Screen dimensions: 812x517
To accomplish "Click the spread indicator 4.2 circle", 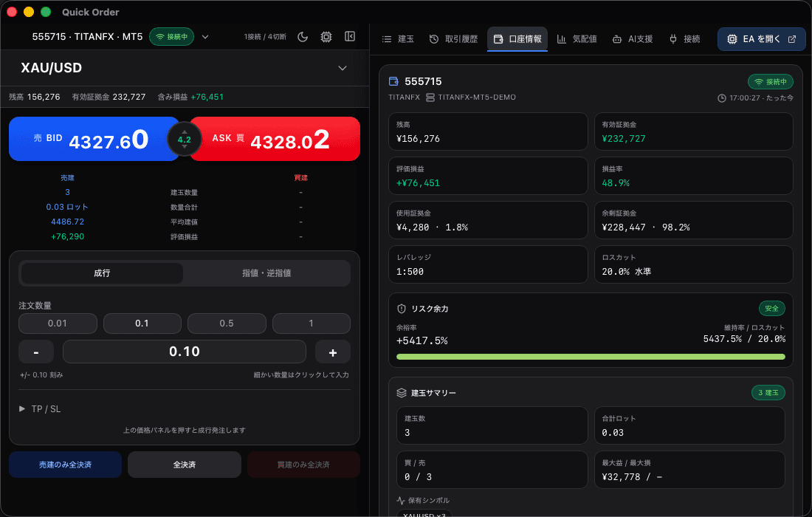I will pos(185,140).
